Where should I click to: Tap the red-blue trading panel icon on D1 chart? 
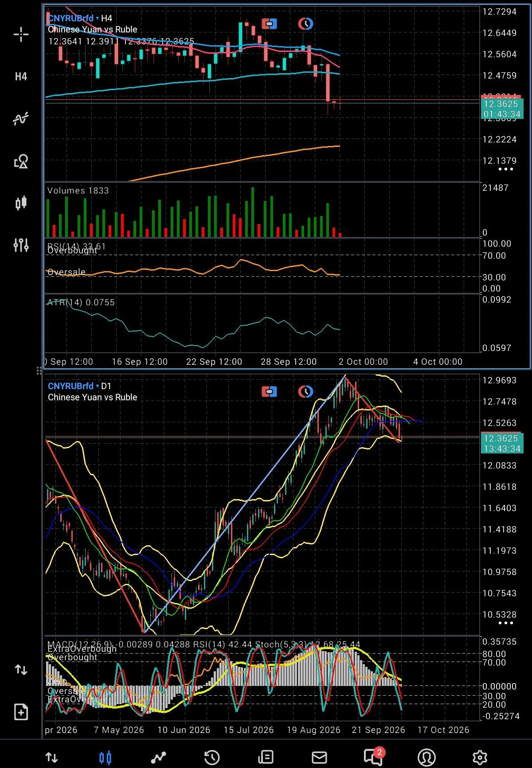(x=269, y=392)
